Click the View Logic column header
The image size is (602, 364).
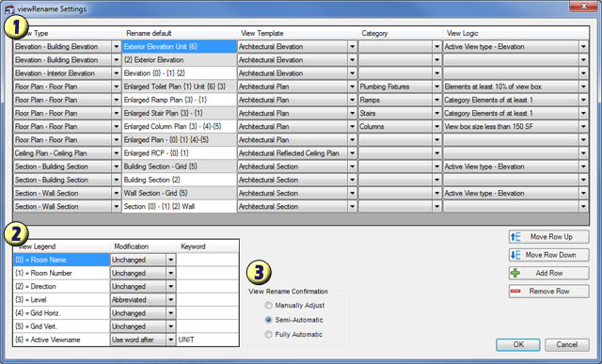point(515,34)
